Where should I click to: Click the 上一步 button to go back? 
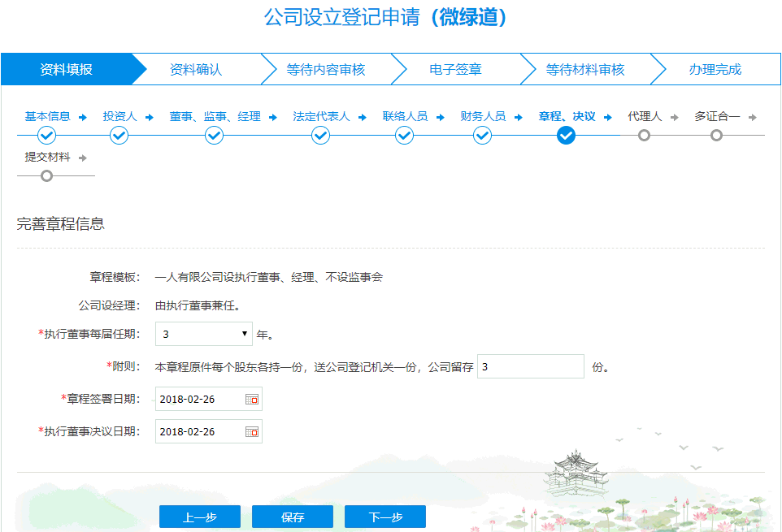pos(199,516)
